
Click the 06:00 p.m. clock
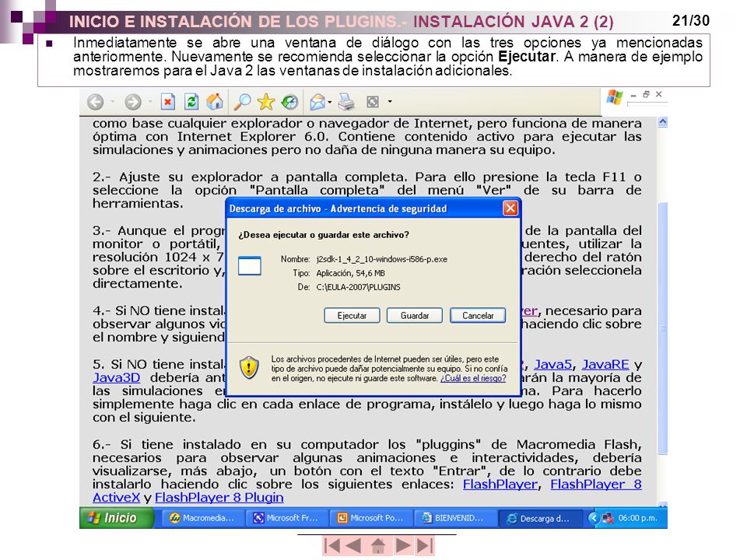pos(637,518)
